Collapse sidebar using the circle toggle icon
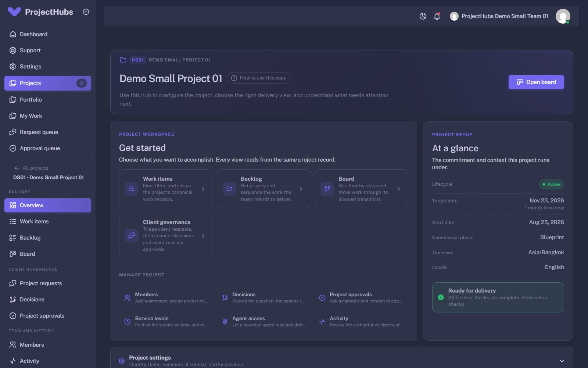This screenshot has height=368, width=588. pyautogui.click(x=86, y=12)
